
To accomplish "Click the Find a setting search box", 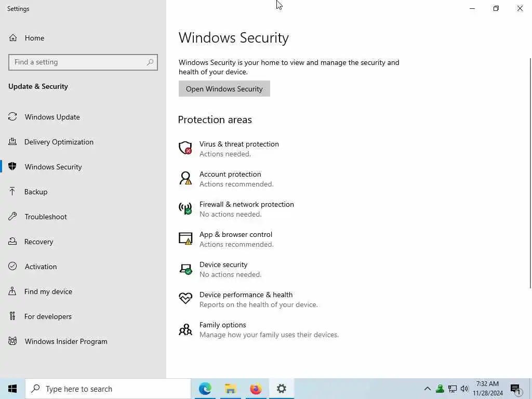I will (x=83, y=62).
